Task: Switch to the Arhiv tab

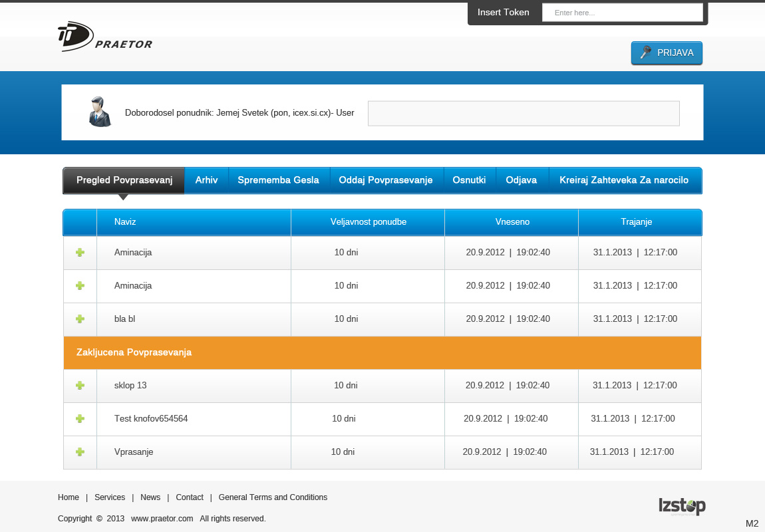Action: [206, 180]
